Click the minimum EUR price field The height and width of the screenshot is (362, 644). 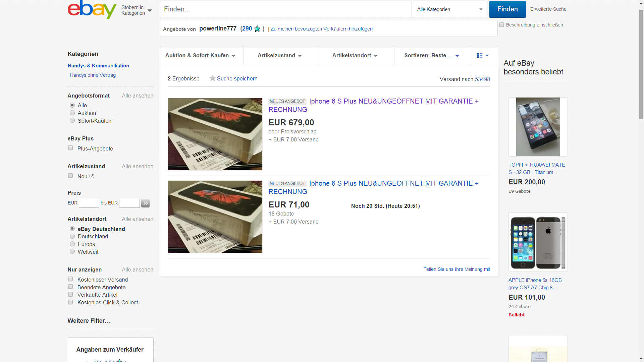coord(89,203)
